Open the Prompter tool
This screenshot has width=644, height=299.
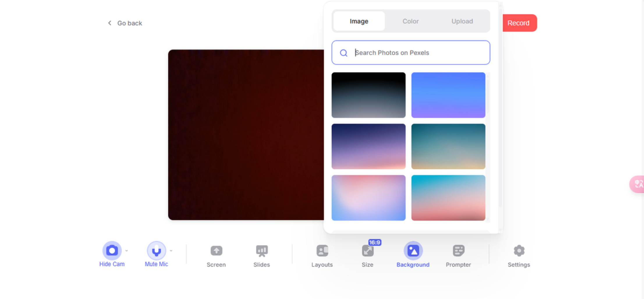(x=458, y=251)
